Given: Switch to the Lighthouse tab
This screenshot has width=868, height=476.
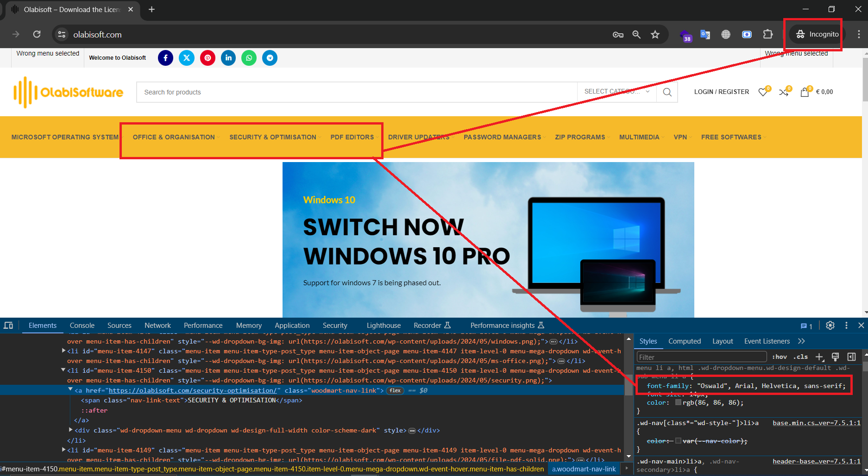Looking at the screenshot, I should (x=384, y=326).
